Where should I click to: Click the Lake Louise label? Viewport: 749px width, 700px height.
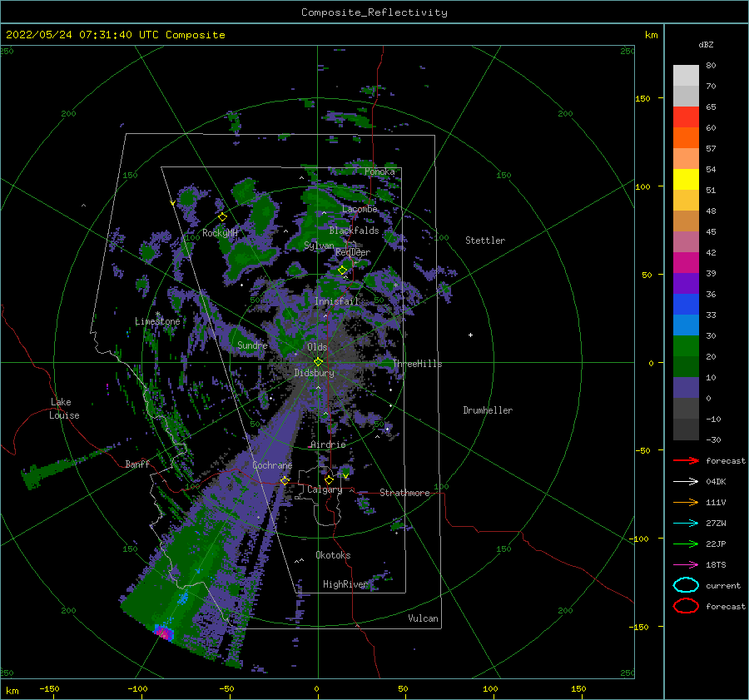64,409
